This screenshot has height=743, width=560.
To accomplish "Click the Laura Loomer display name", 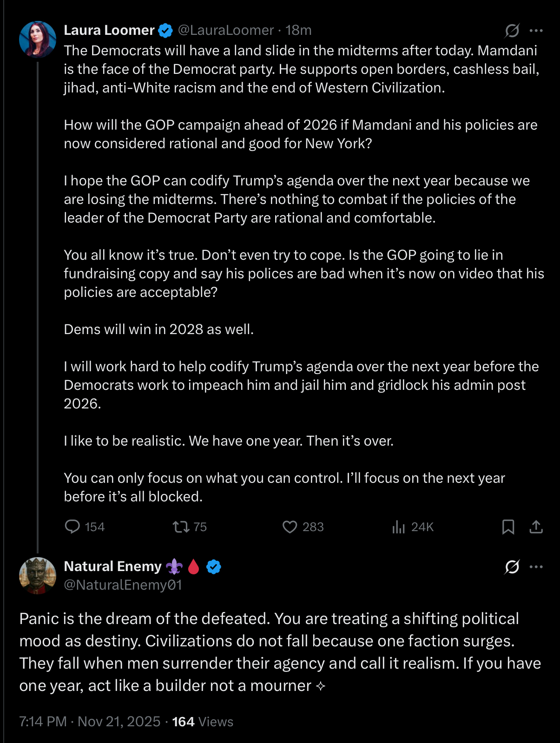I will tap(109, 30).
